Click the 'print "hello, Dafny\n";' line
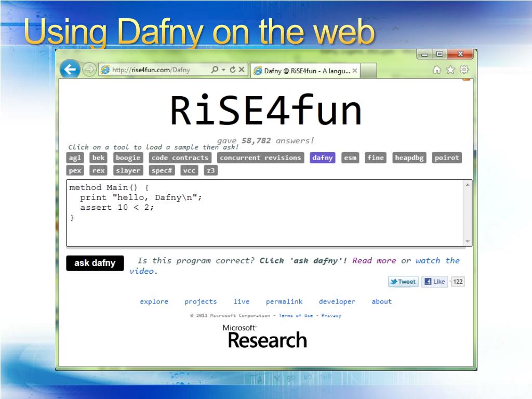532x399 pixels. pos(141,197)
